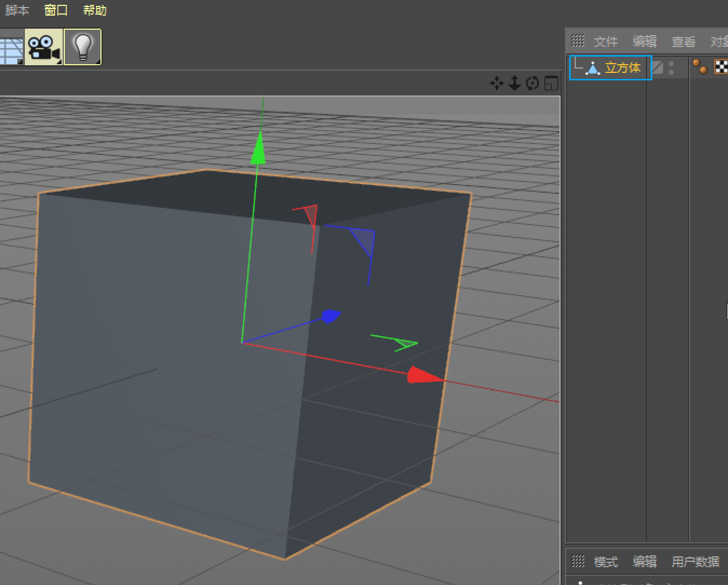This screenshot has width=728, height=585.
Task: Add a light with the bulb icon
Action: pyautogui.click(x=83, y=47)
